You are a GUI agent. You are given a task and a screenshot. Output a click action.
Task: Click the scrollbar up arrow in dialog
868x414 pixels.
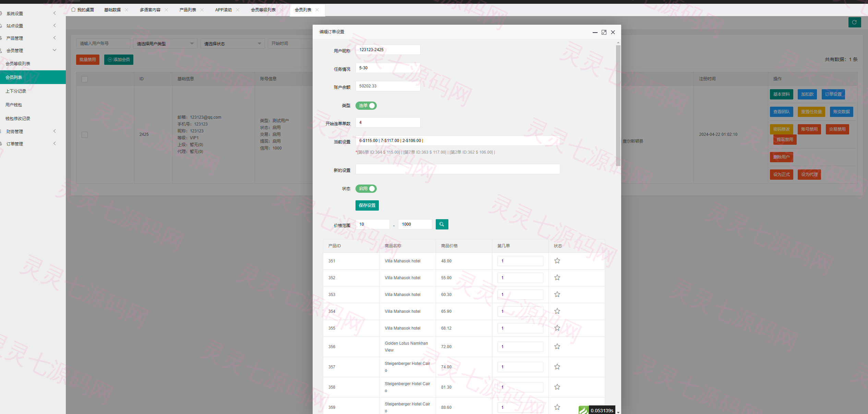(x=618, y=43)
